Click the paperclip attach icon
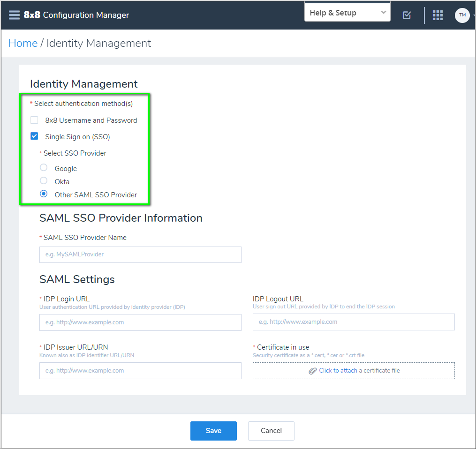Image resolution: width=476 pixels, height=449 pixels. click(x=313, y=371)
